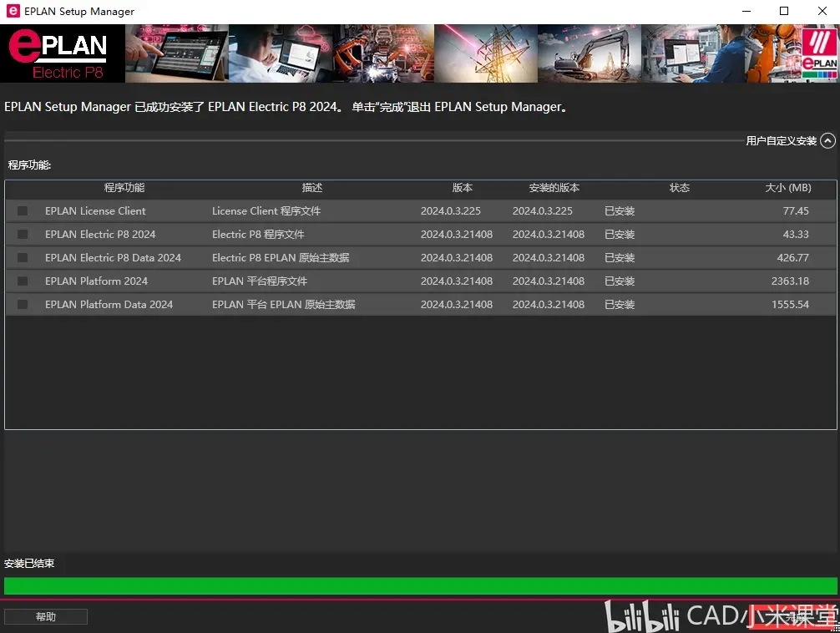This screenshot has width=840, height=633.
Task: Toggle the EPLAN Electric P8 Data 2024 checkbox
Action: (x=23, y=258)
